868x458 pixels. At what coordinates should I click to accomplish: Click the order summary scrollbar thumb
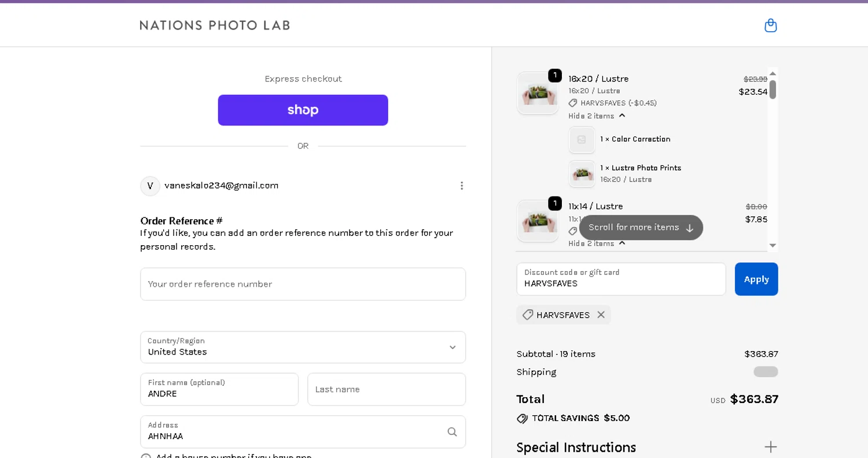773,90
